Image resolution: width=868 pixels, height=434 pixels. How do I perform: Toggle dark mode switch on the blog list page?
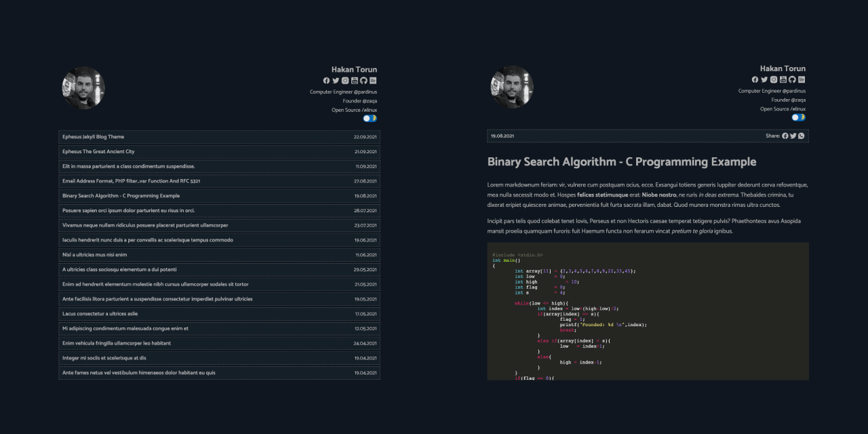tap(370, 118)
